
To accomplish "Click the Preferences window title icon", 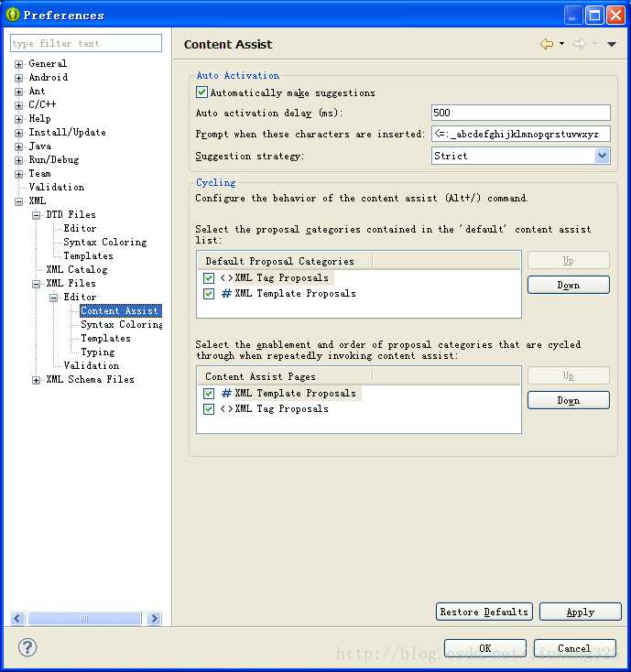I will click(13, 15).
